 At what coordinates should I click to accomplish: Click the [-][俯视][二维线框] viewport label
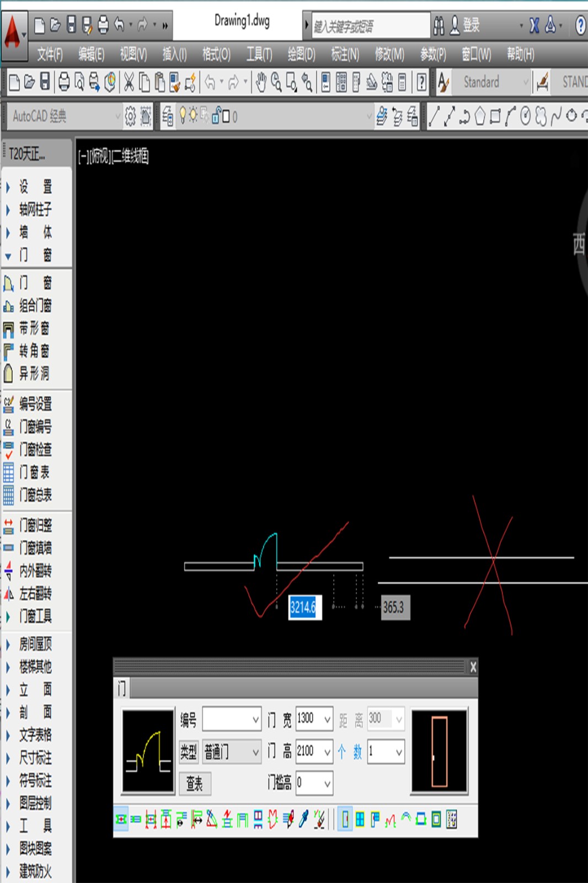pos(113,156)
